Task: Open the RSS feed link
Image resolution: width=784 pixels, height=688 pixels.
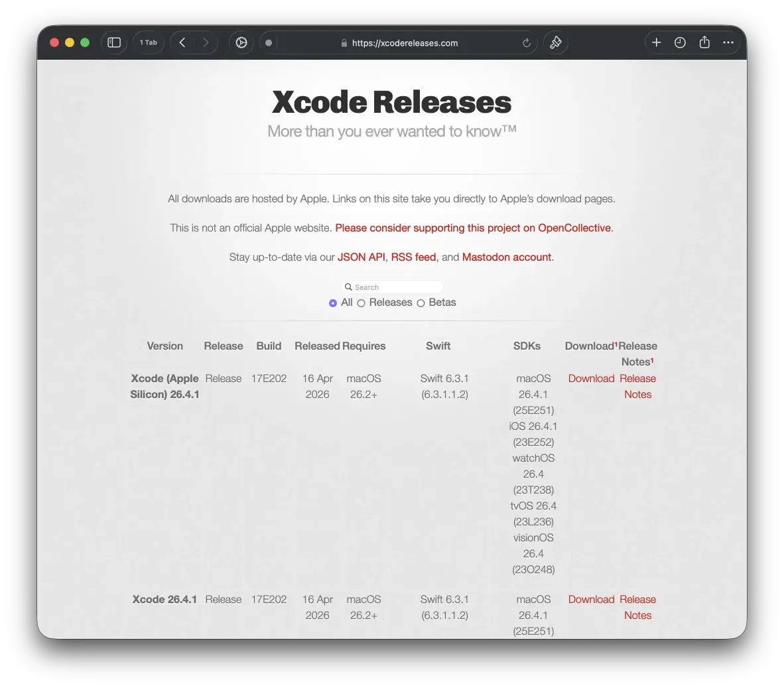Action: pyautogui.click(x=413, y=257)
